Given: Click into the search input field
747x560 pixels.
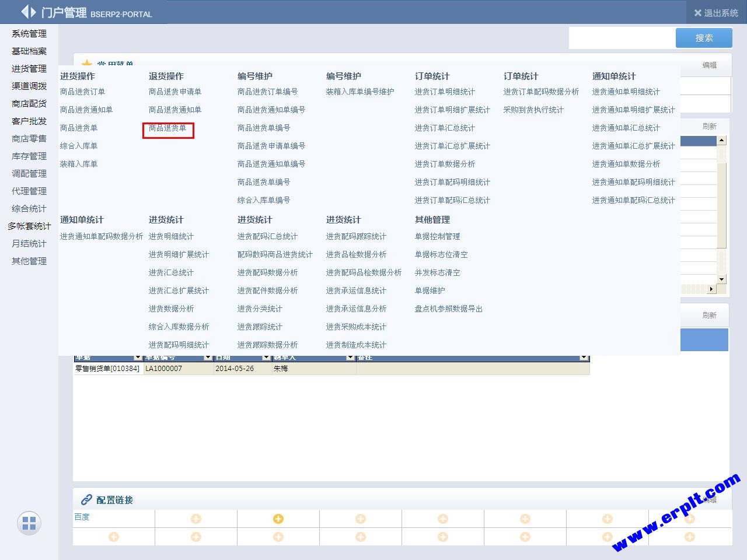Looking at the screenshot, I should [x=622, y=38].
